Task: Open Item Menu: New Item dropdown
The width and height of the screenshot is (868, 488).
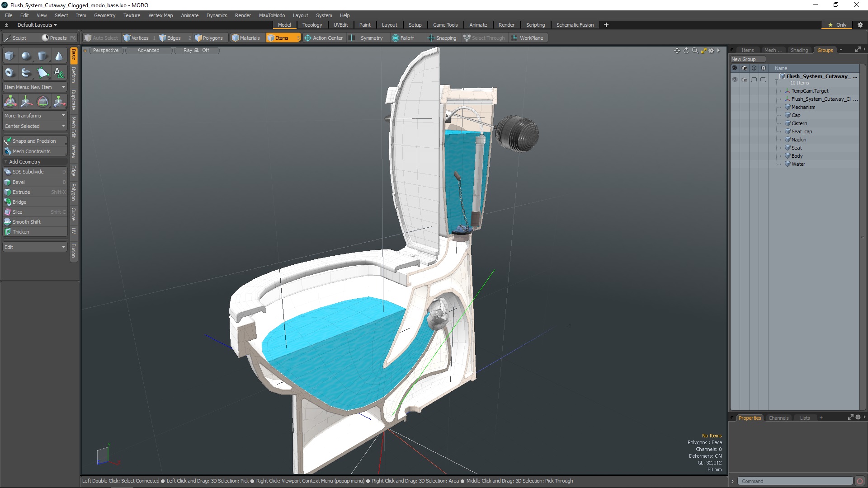Action: (35, 87)
